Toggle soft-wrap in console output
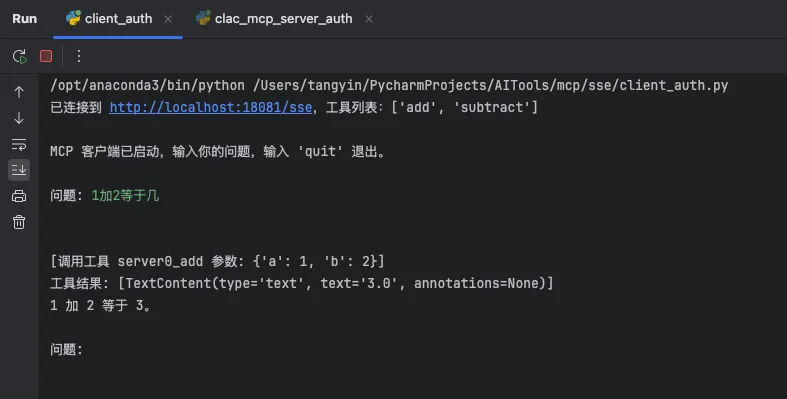The width and height of the screenshot is (787, 399). [19, 144]
